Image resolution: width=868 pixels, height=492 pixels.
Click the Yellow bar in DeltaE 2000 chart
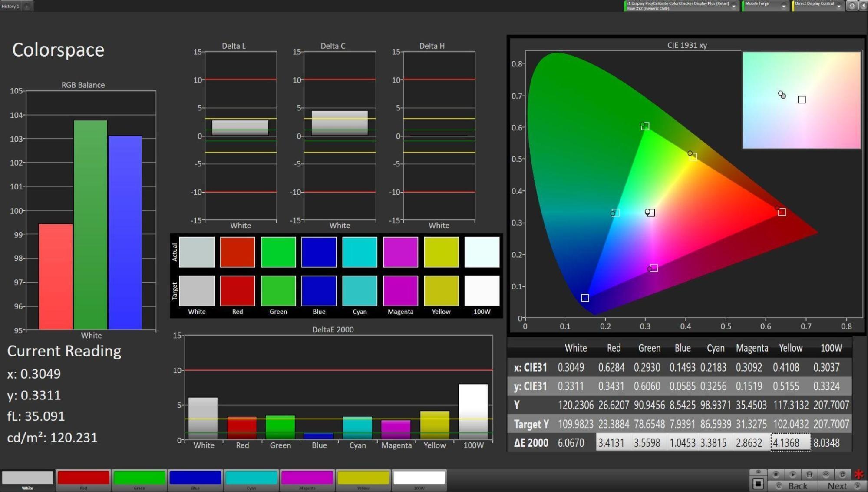coord(435,425)
